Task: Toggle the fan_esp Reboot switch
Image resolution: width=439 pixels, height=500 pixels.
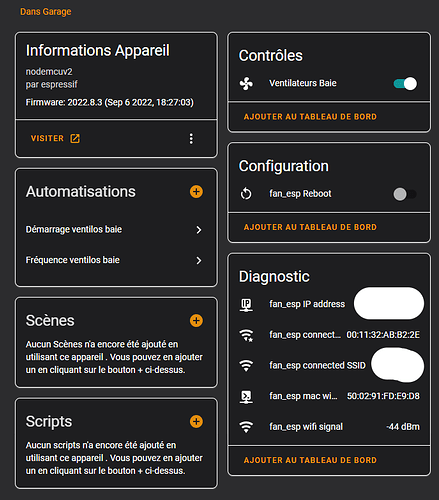Action: point(405,194)
